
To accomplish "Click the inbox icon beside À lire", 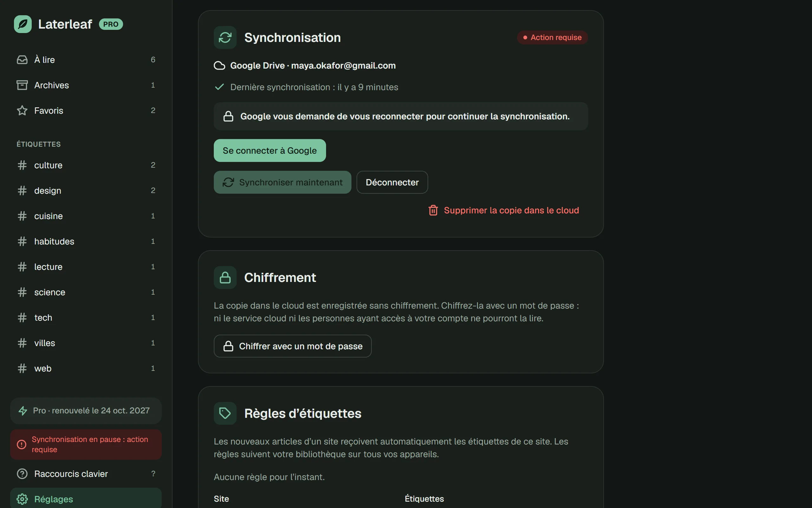I will tap(22, 60).
